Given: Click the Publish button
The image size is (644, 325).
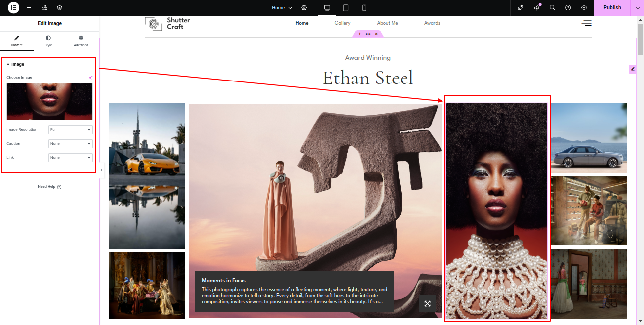Looking at the screenshot, I should [x=612, y=8].
